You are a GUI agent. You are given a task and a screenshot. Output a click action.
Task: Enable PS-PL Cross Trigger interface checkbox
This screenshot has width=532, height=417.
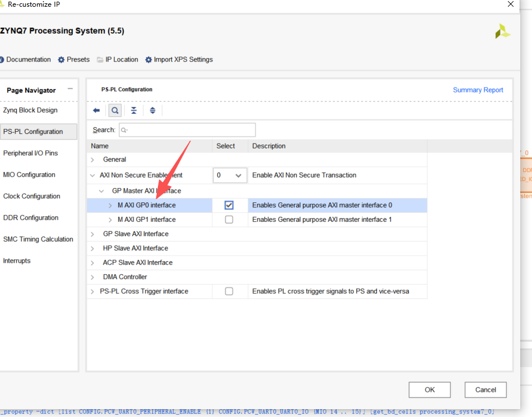coord(229,291)
